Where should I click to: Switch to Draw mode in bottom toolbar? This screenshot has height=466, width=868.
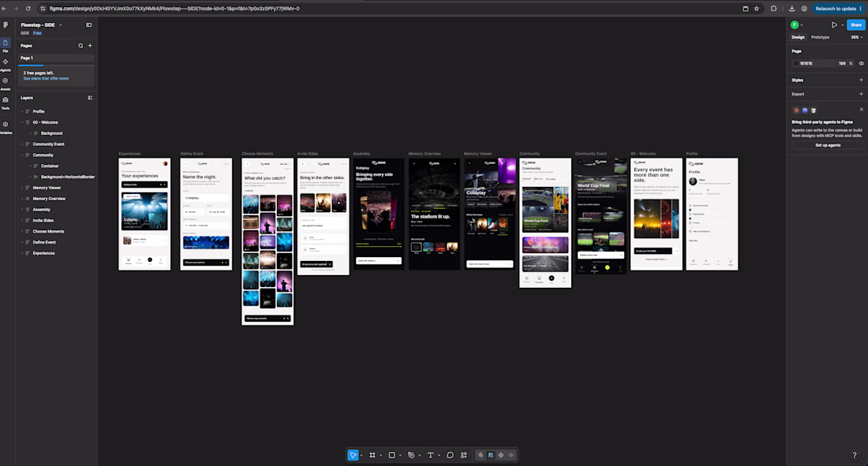click(480, 455)
